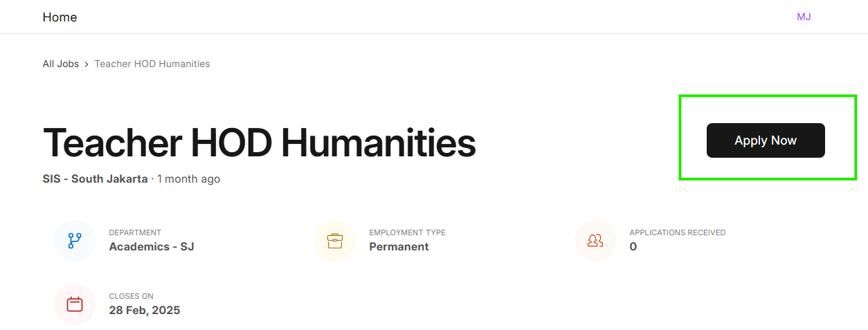Click the 28 Feb, 2025 closing date
This screenshot has width=868, height=330.
coord(144,310)
